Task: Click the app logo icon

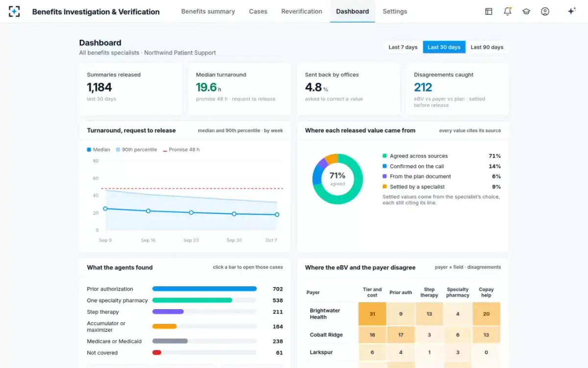Action: point(14,11)
